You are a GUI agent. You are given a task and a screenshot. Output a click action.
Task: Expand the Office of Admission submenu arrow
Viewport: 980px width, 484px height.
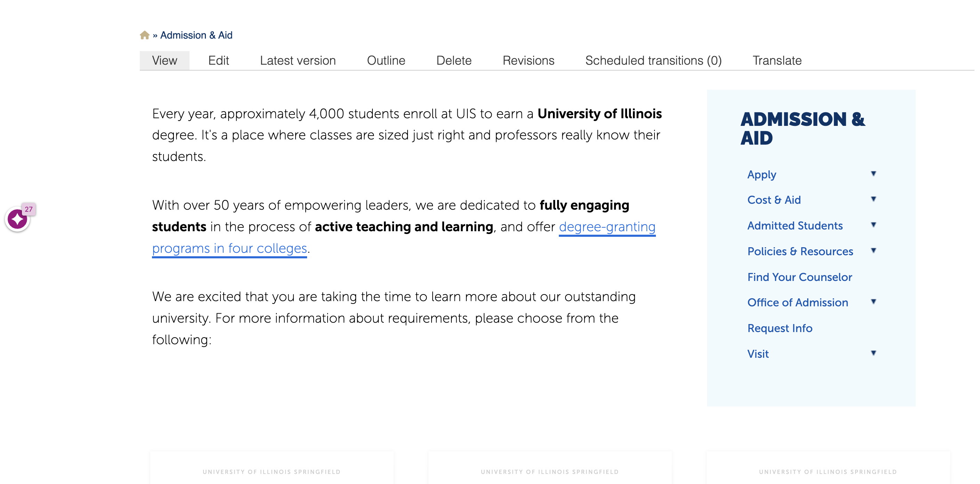click(x=874, y=302)
